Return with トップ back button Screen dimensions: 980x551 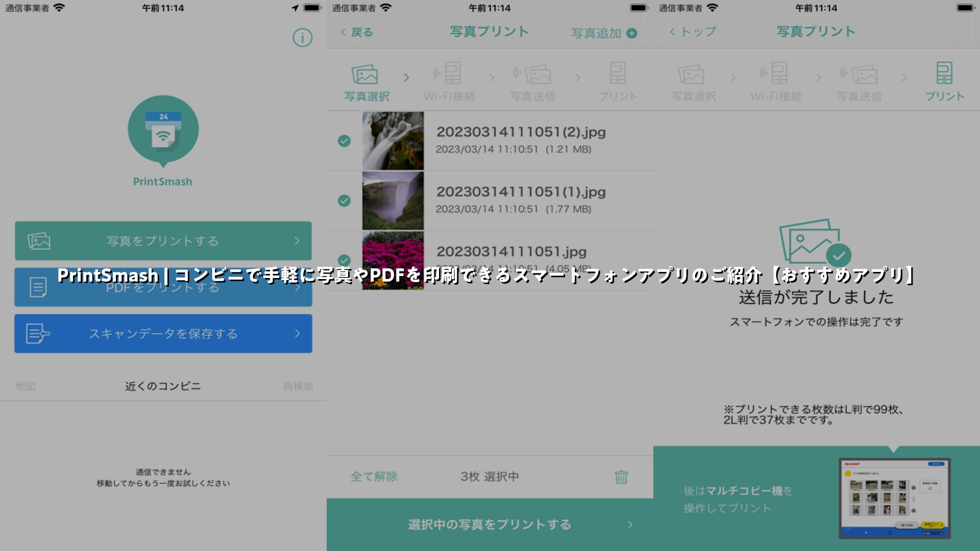[x=693, y=32]
